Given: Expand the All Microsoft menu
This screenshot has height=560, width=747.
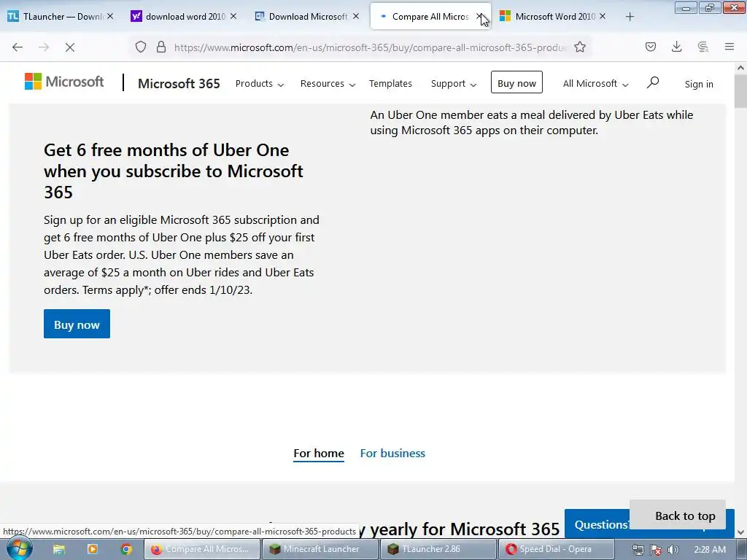Looking at the screenshot, I should click(x=595, y=84).
